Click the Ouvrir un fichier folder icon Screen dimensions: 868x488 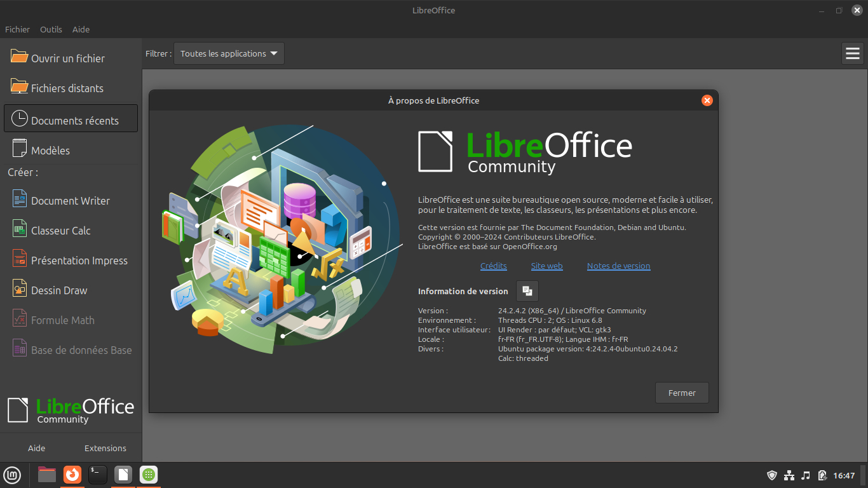(x=20, y=57)
